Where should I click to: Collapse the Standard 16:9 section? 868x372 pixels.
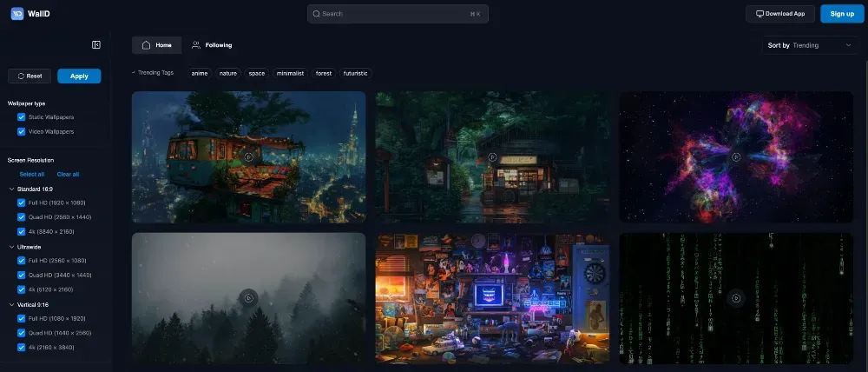pos(11,188)
